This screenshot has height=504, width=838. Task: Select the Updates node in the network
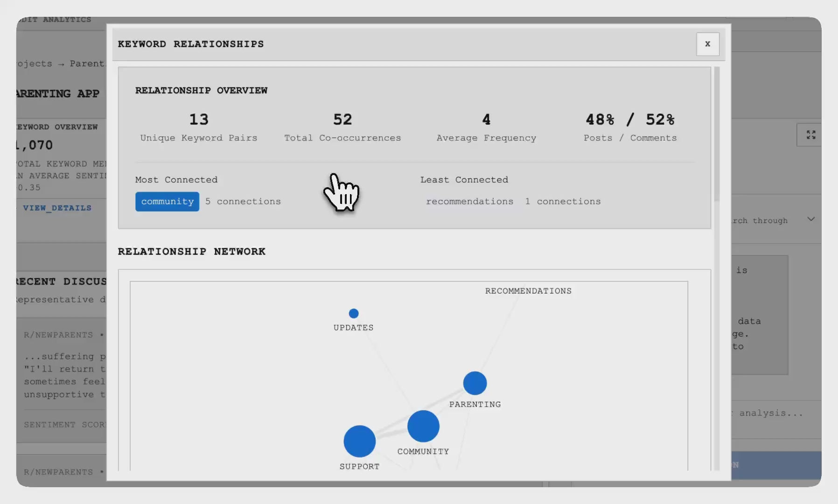[x=354, y=314]
